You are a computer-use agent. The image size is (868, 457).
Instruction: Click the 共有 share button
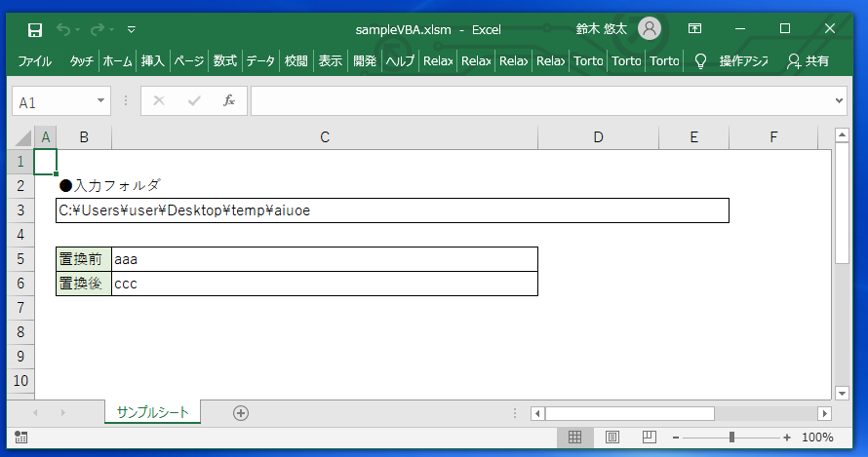808,60
